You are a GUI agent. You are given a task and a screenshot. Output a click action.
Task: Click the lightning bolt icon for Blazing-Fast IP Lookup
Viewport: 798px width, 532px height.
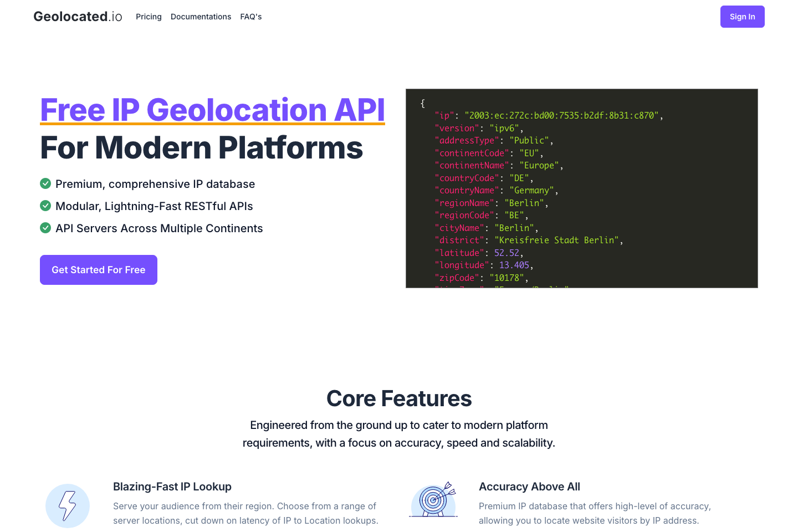[68, 505]
